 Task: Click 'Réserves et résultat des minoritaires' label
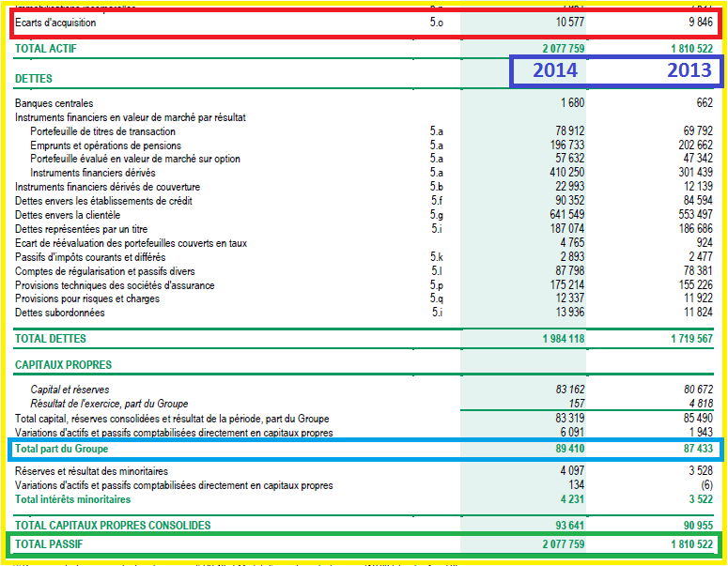91,471
